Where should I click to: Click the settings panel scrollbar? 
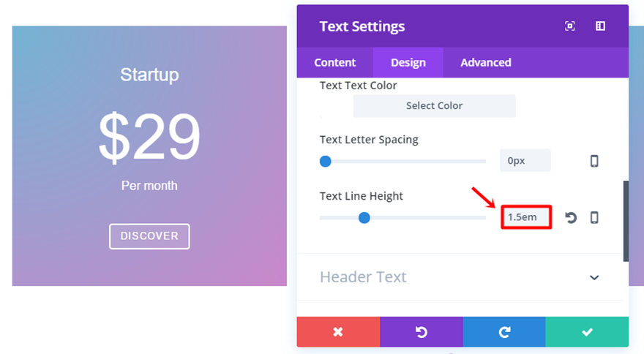tap(626, 219)
